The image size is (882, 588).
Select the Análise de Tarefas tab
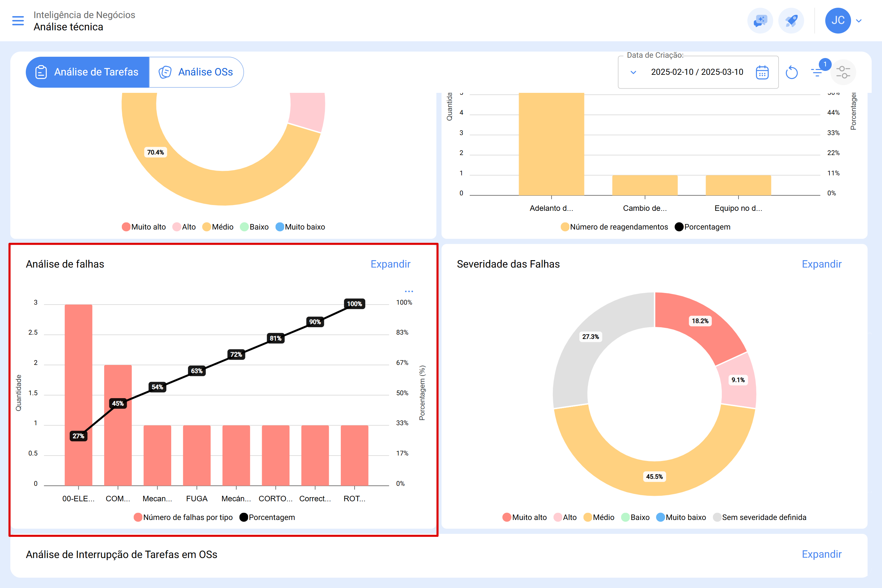click(x=87, y=72)
